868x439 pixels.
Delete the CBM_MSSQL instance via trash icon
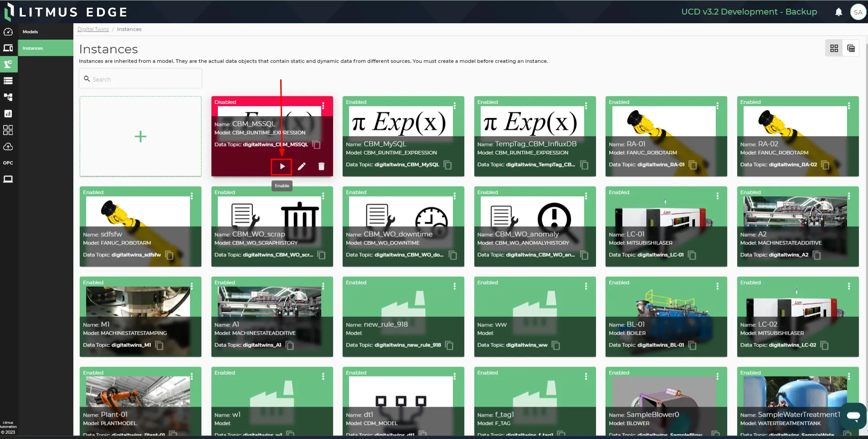[x=321, y=166]
